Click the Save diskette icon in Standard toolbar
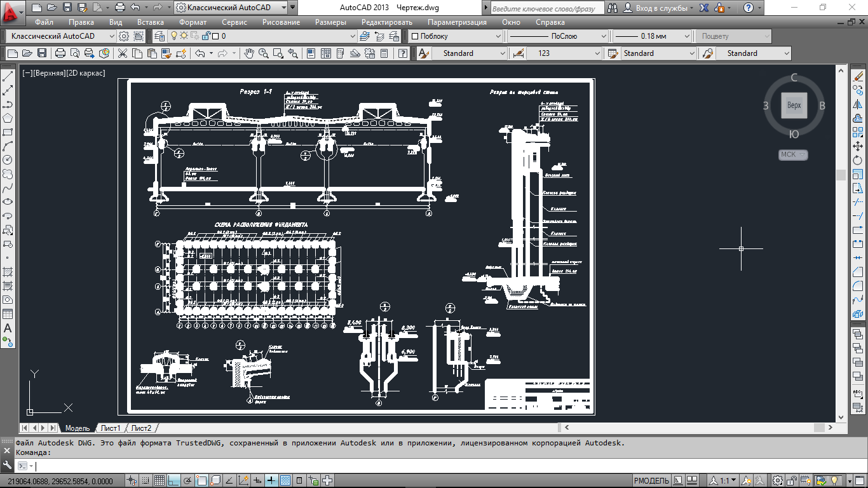868x488 pixels. click(42, 53)
